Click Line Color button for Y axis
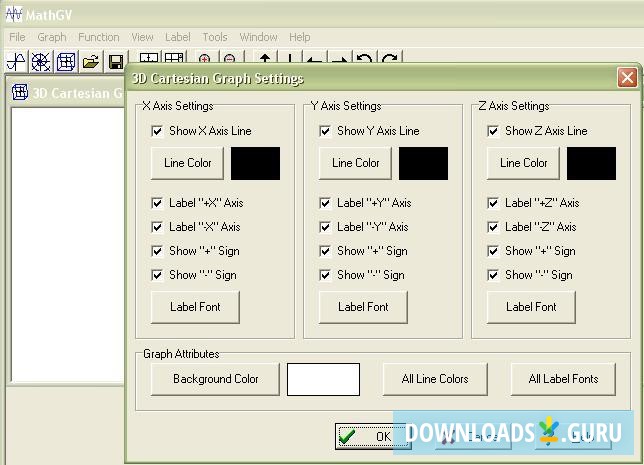Screen dimensions: 644x465 point(355,163)
